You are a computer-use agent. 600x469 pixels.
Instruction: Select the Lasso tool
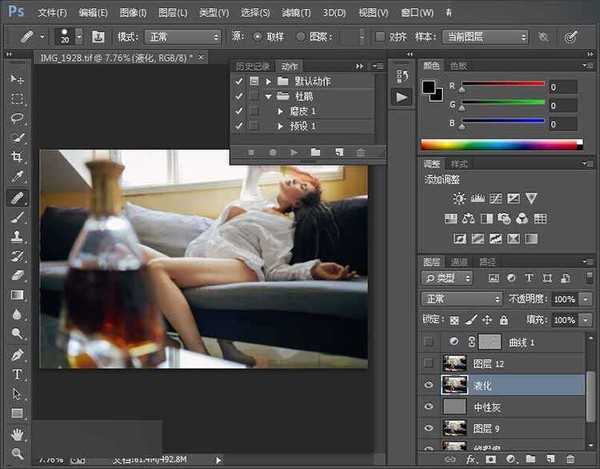tap(17, 118)
